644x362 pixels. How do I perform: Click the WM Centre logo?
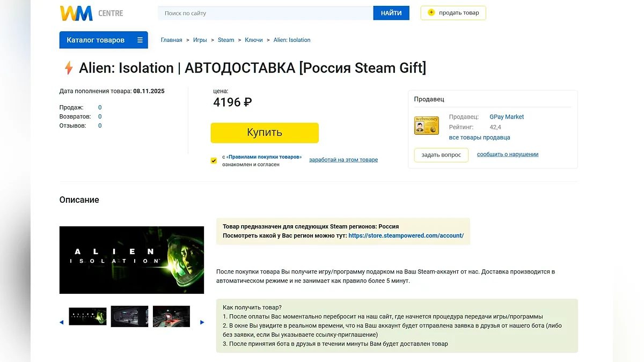(91, 13)
